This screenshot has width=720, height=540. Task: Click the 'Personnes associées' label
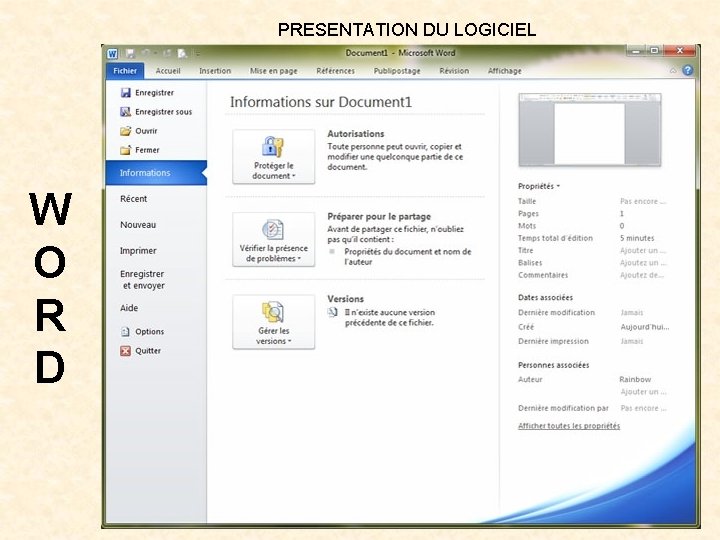(x=553, y=365)
